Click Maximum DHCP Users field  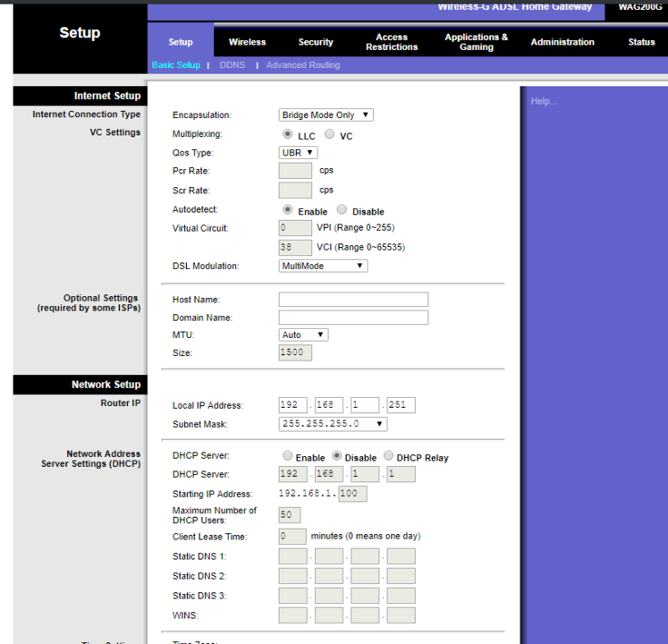point(290,515)
